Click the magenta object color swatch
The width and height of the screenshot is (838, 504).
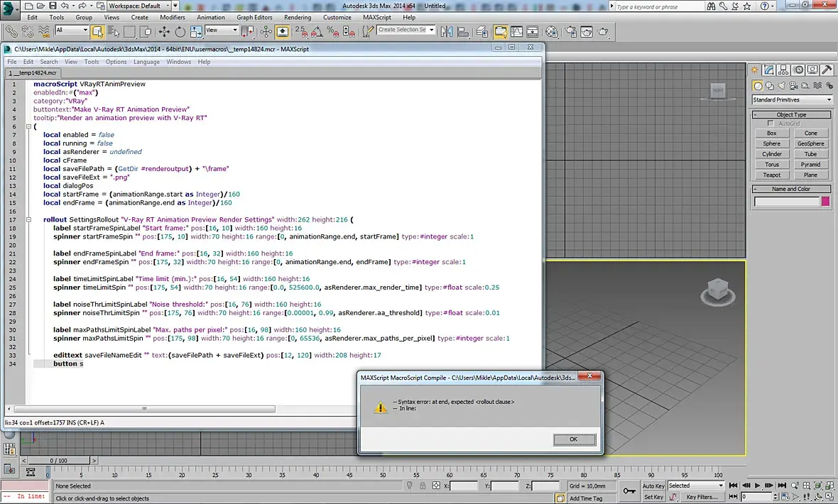coord(825,202)
